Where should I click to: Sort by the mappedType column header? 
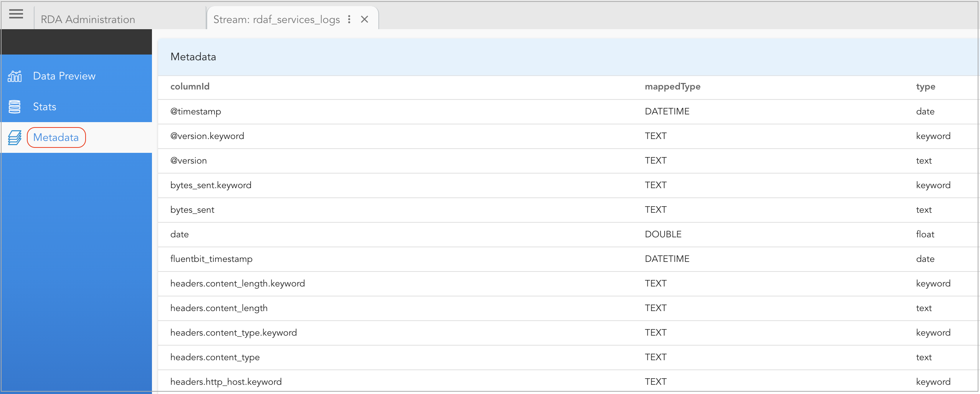[x=673, y=86]
